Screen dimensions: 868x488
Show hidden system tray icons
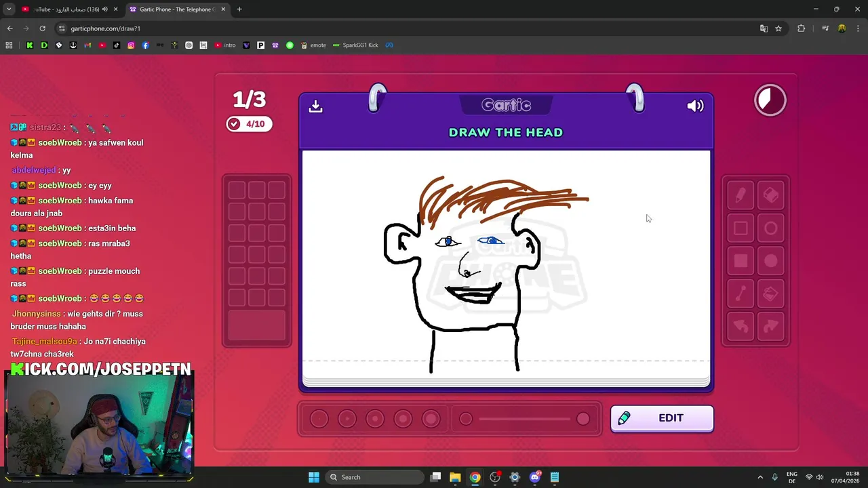[x=759, y=477]
